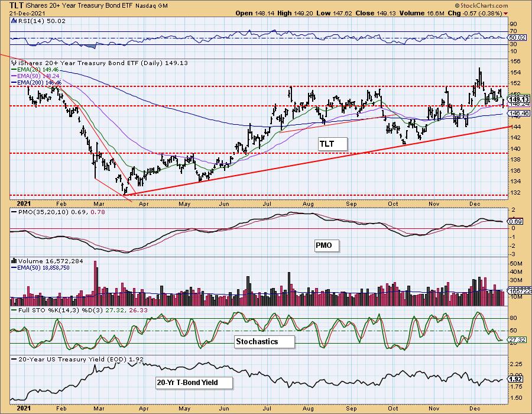Click the TLT ticker symbol in the header
Screen dimensions: 532x414
tap(17, 5)
